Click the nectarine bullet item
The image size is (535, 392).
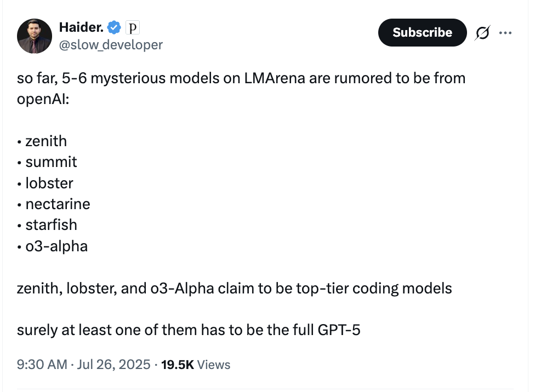[58, 204]
